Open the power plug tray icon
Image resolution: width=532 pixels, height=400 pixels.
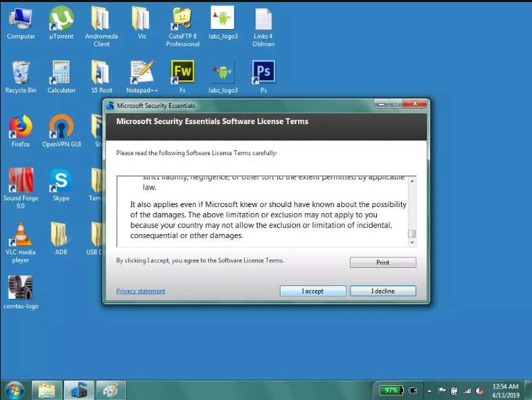413,391
